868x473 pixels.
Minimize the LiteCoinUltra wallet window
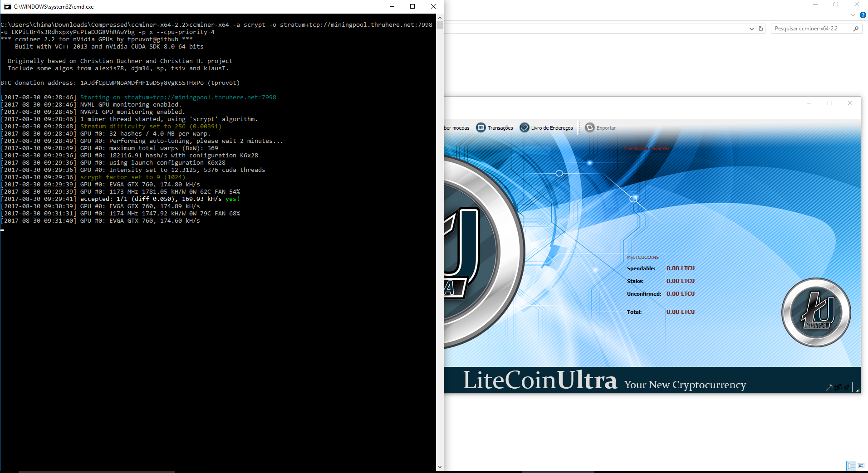[x=809, y=103]
